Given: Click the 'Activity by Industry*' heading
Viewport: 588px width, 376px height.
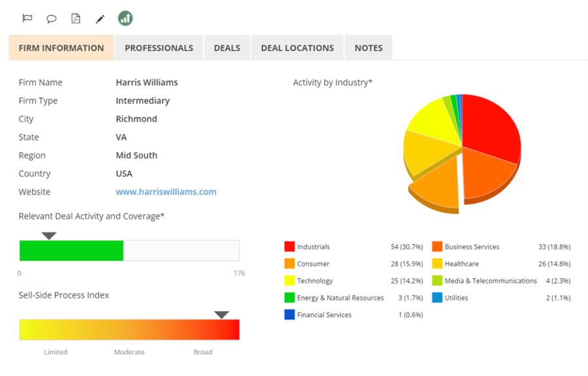Looking at the screenshot, I should (x=333, y=82).
